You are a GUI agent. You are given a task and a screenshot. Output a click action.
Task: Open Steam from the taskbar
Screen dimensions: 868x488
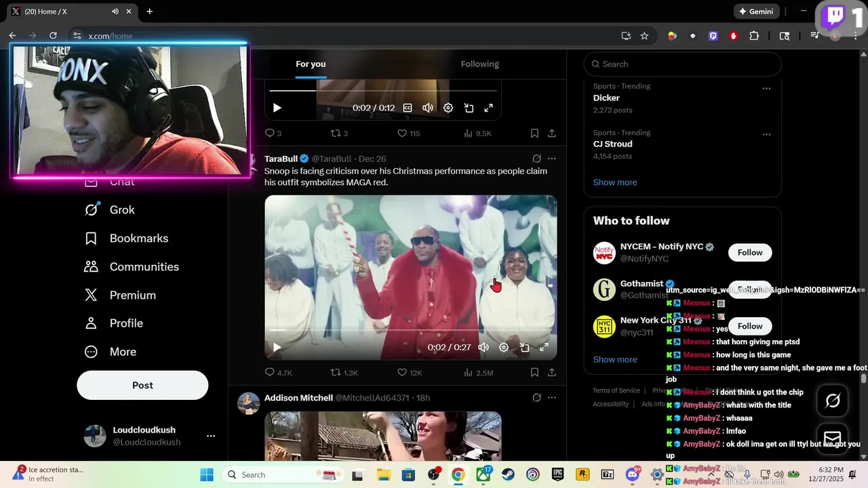507,474
